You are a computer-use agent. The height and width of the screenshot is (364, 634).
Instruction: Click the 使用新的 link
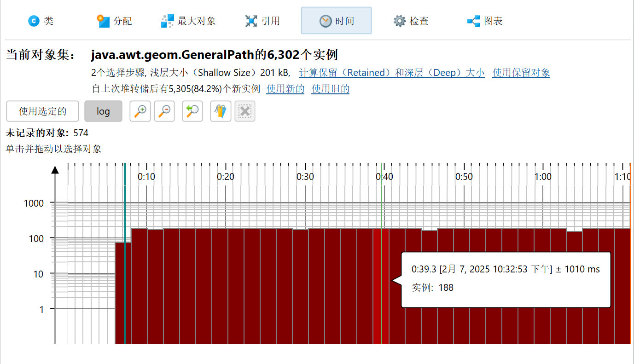click(285, 89)
